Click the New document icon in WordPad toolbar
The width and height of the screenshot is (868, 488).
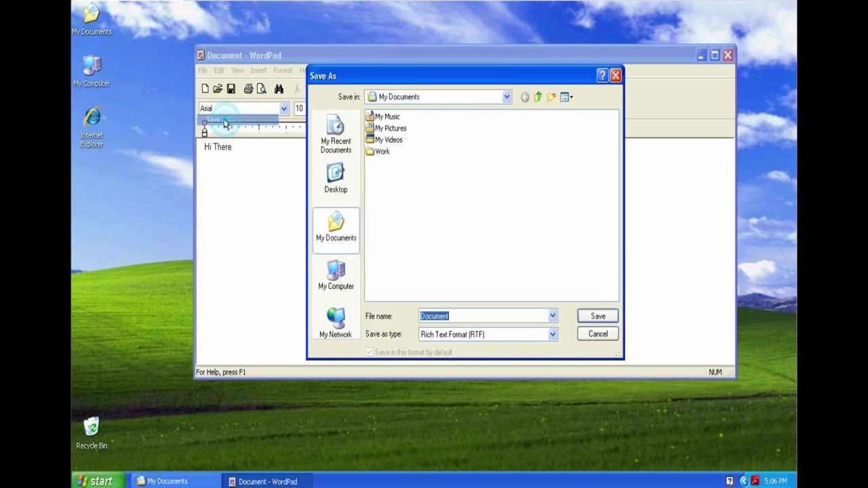205,89
